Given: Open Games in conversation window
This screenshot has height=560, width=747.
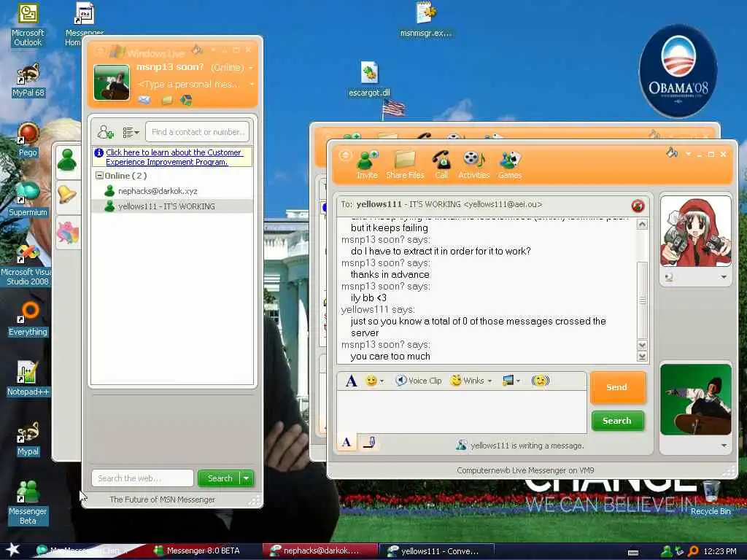Looking at the screenshot, I should pyautogui.click(x=510, y=165).
